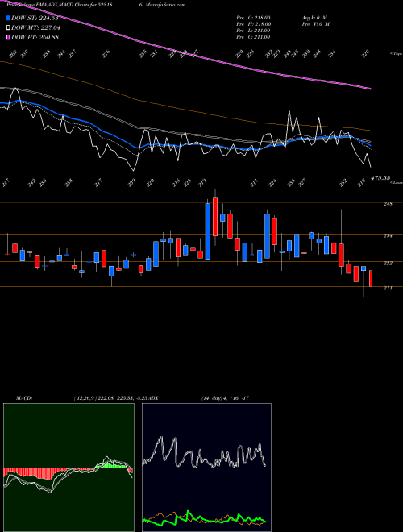
Task: Click the tallest blue candlestick near 248
Action: 208,231
